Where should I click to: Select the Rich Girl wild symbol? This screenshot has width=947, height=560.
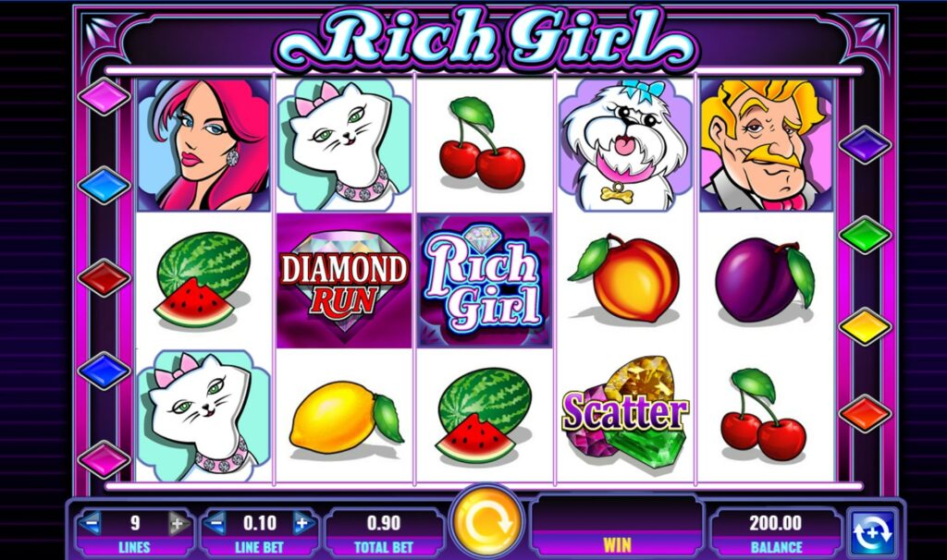pyautogui.click(x=485, y=281)
